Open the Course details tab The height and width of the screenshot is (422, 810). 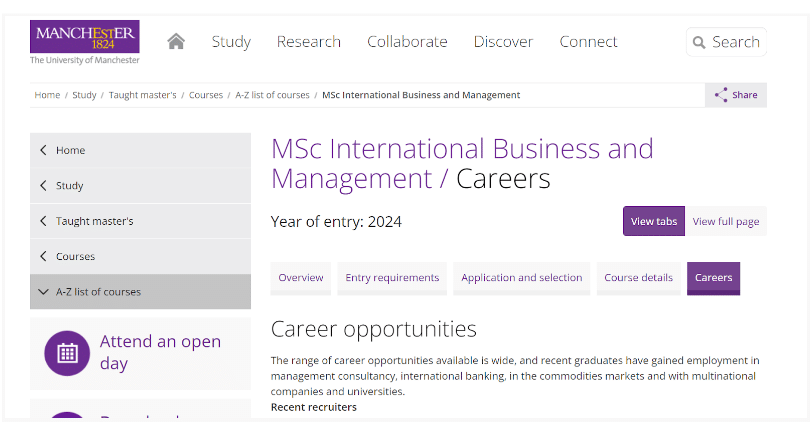tap(638, 278)
